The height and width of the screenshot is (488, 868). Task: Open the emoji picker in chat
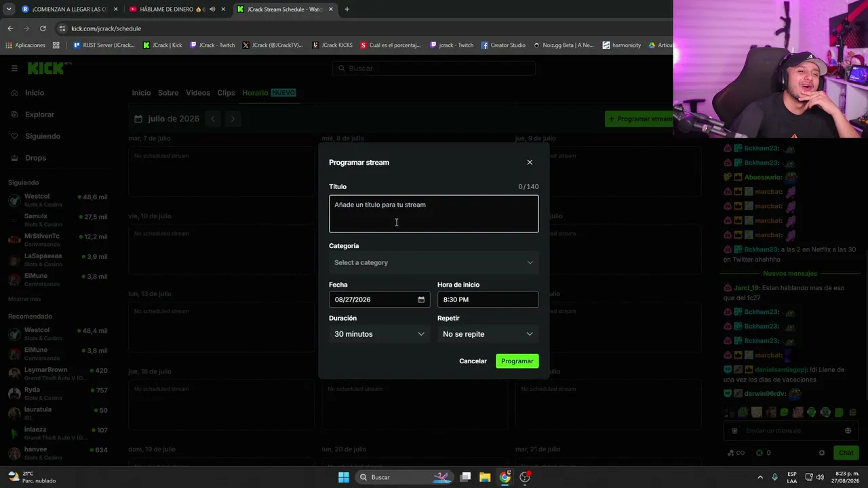[x=848, y=430]
